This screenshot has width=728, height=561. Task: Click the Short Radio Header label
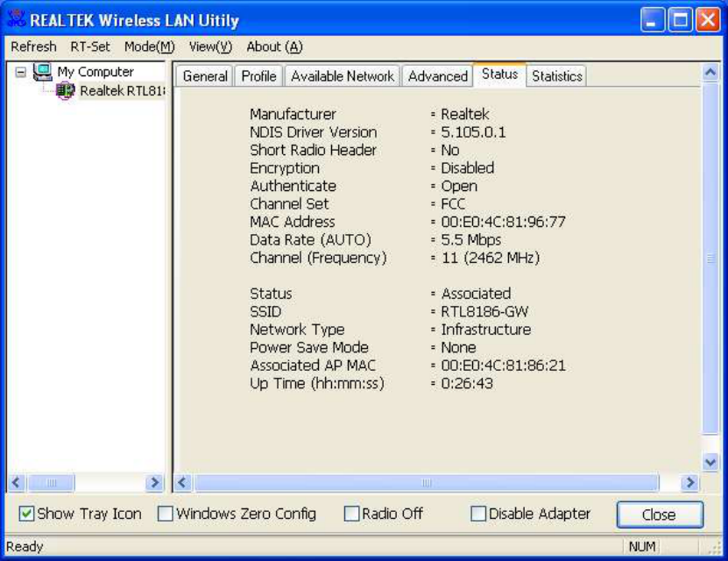313,150
